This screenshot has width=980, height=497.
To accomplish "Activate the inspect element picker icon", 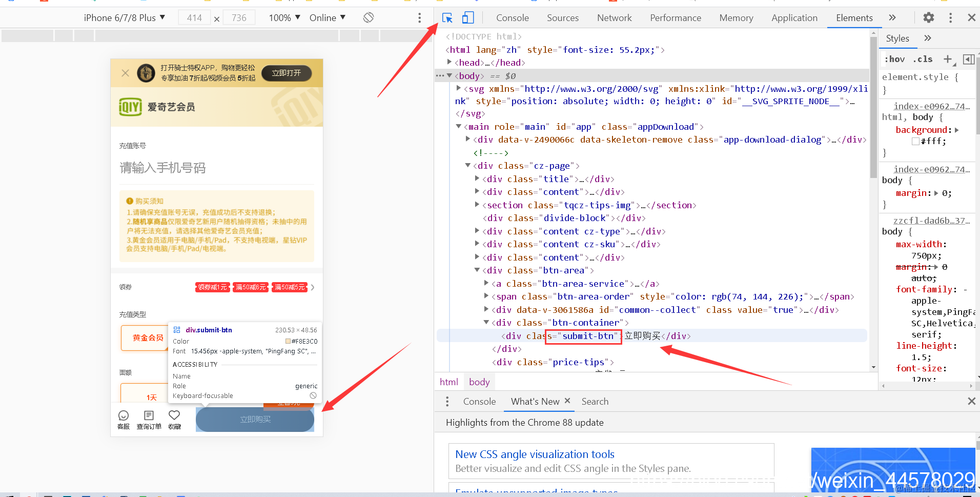I will click(447, 18).
